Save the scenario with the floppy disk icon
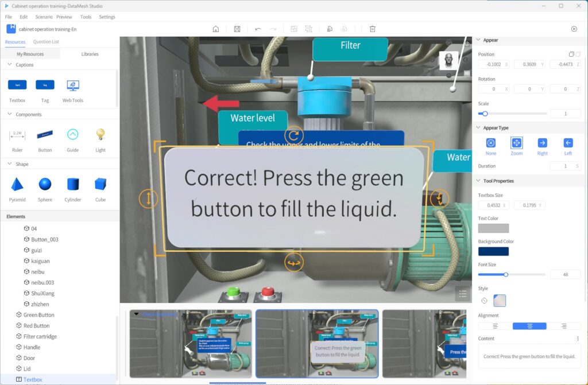 (x=237, y=29)
